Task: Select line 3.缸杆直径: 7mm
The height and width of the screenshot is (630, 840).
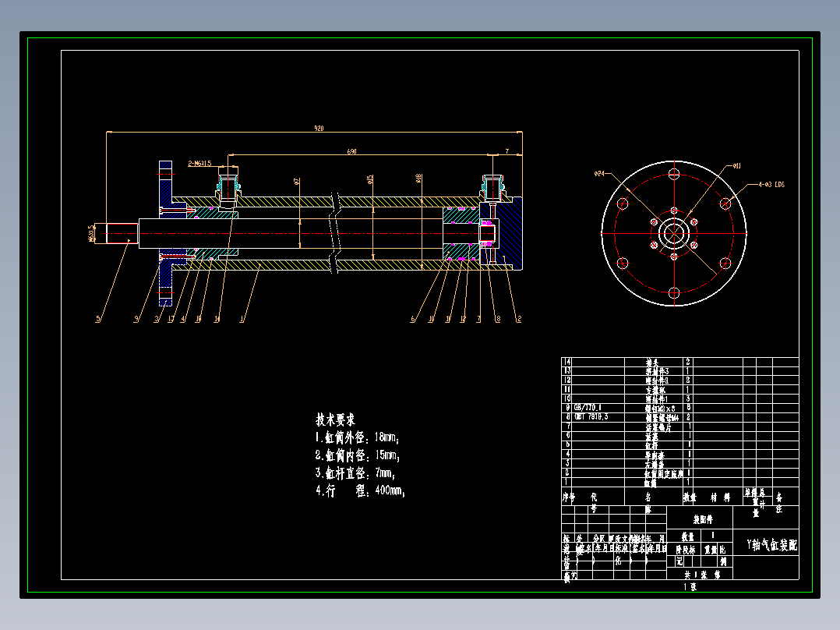Action: 355,473
